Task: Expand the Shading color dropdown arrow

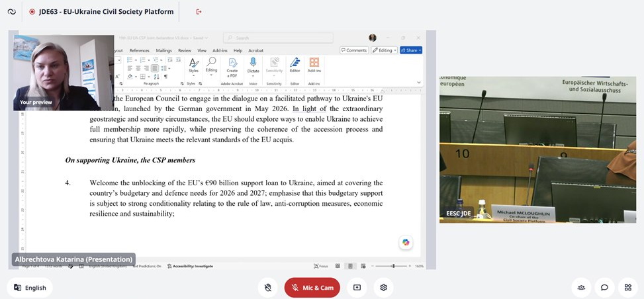Action: (x=136, y=76)
